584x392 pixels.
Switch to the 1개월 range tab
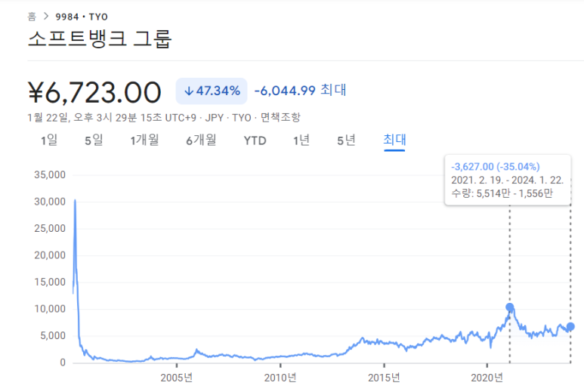(144, 140)
